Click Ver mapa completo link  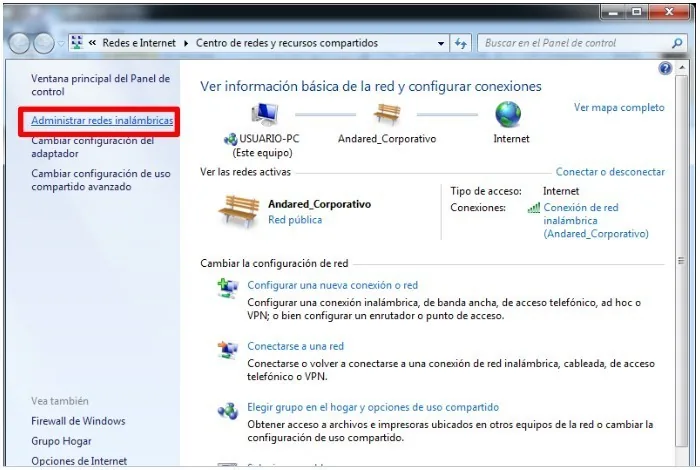coord(619,108)
